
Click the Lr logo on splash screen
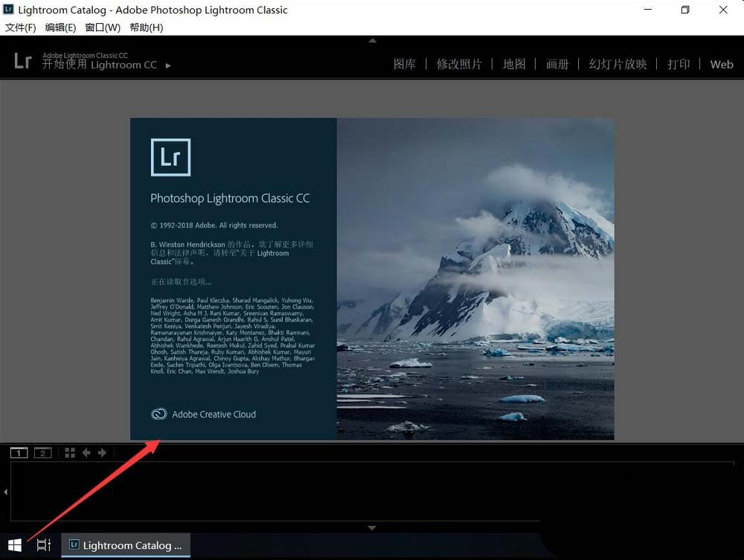coord(171,158)
